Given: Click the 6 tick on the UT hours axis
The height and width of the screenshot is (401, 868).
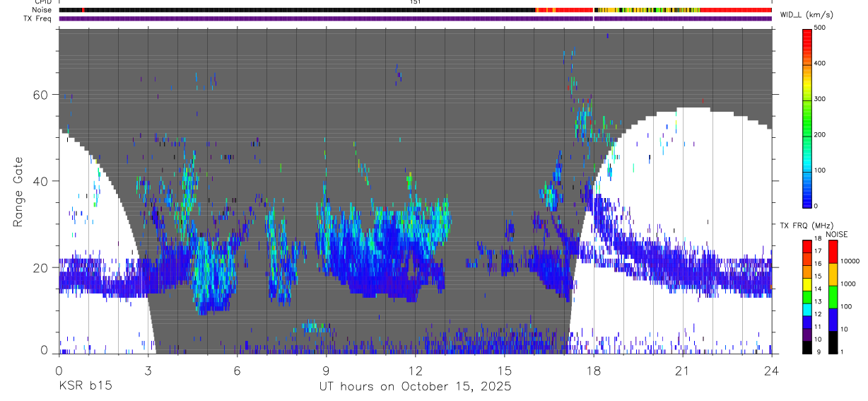Looking at the screenshot, I should coord(237,370).
